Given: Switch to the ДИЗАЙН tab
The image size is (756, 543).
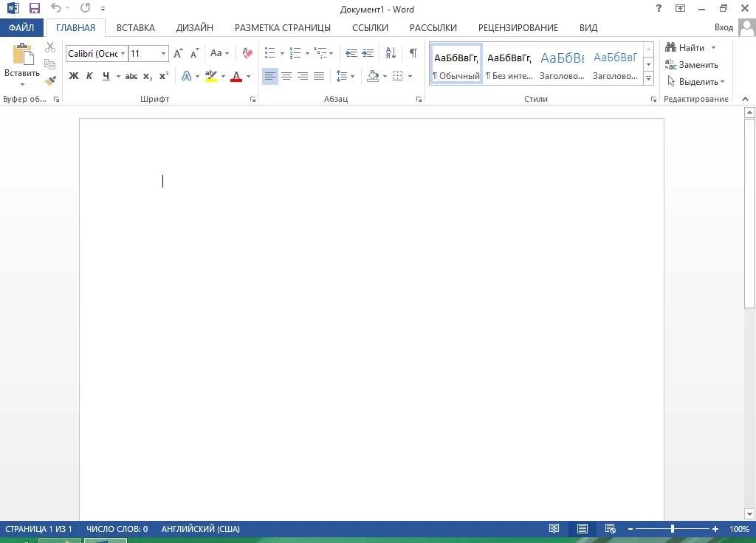Looking at the screenshot, I should point(195,27).
